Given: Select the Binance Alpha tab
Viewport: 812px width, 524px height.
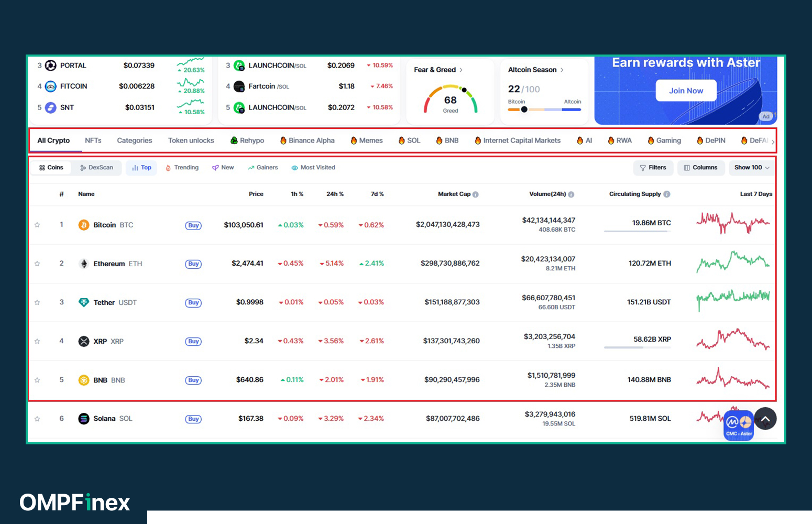Looking at the screenshot, I should (x=308, y=140).
